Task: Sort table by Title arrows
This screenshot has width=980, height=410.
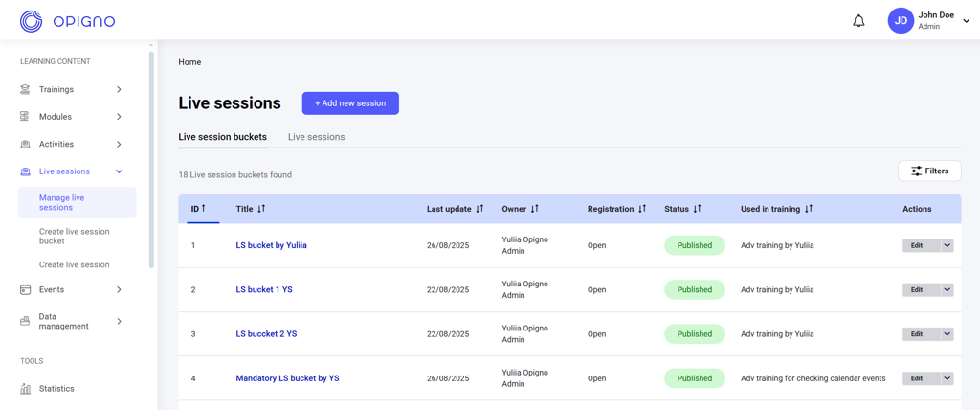Action: tap(262, 209)
